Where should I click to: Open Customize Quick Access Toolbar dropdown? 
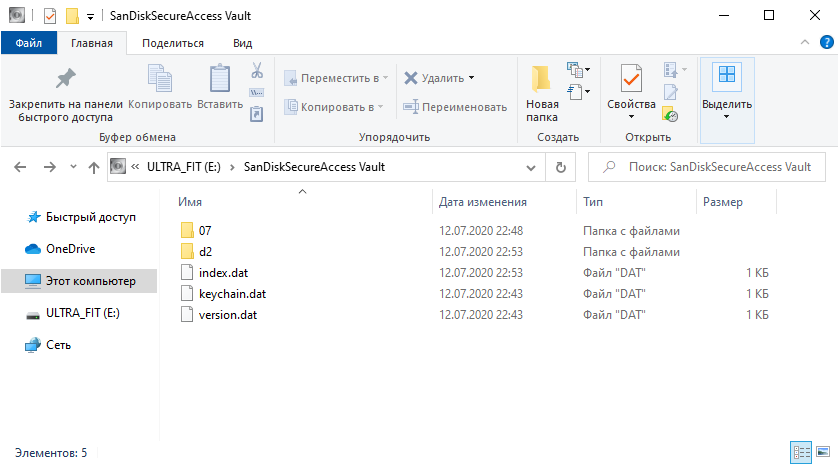[x=90, y=17]
